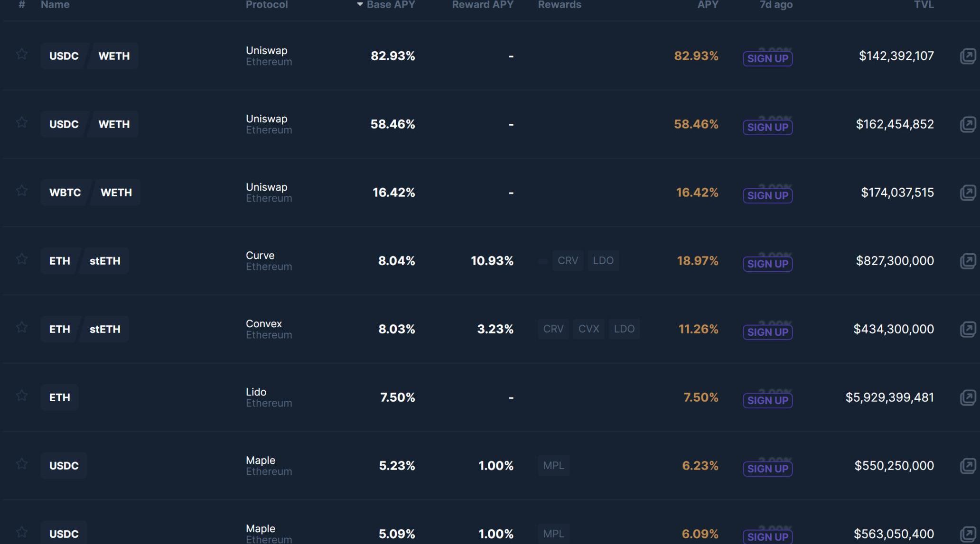Viewport: 980px width, 544px height.
Task: Select the CVX reward token tag
Action: (588, 329)
